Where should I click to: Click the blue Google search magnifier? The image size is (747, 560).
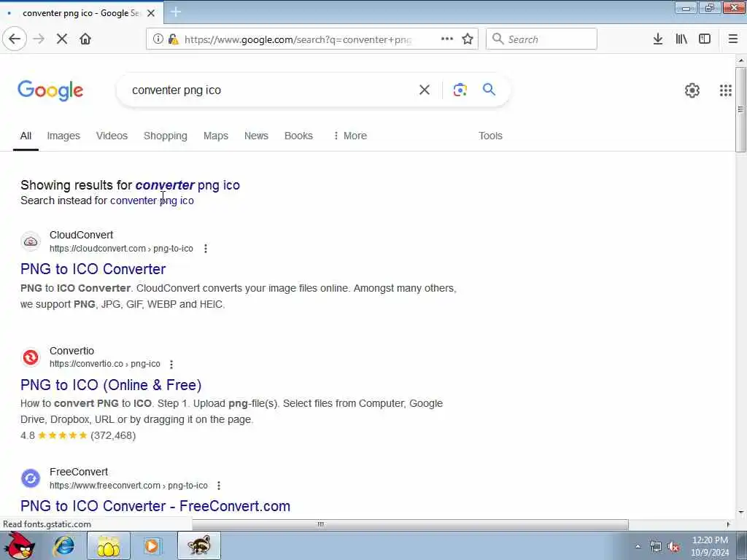489,90
